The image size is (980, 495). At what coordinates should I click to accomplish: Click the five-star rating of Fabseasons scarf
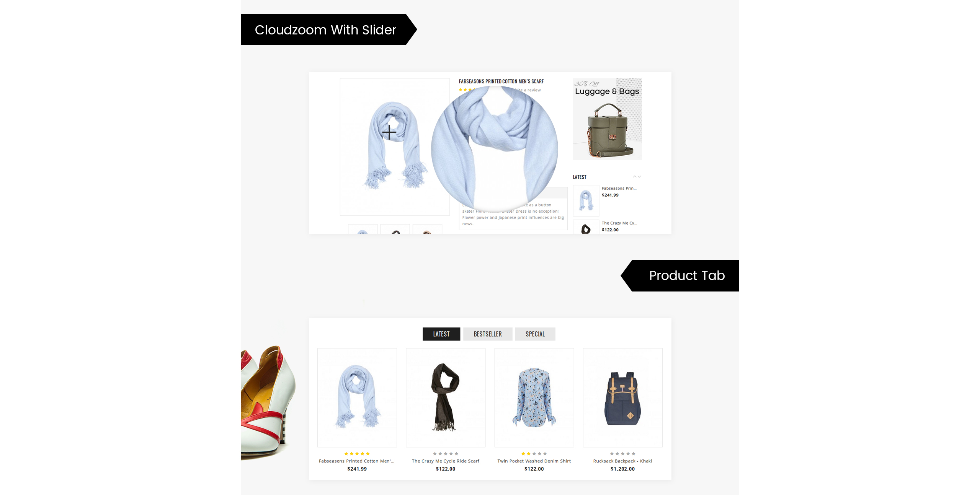coord(357,454)
